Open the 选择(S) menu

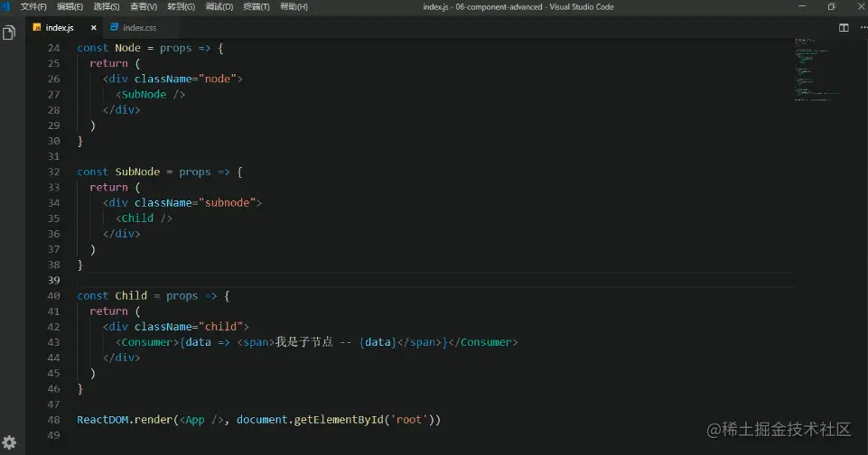tap(107, 6)
